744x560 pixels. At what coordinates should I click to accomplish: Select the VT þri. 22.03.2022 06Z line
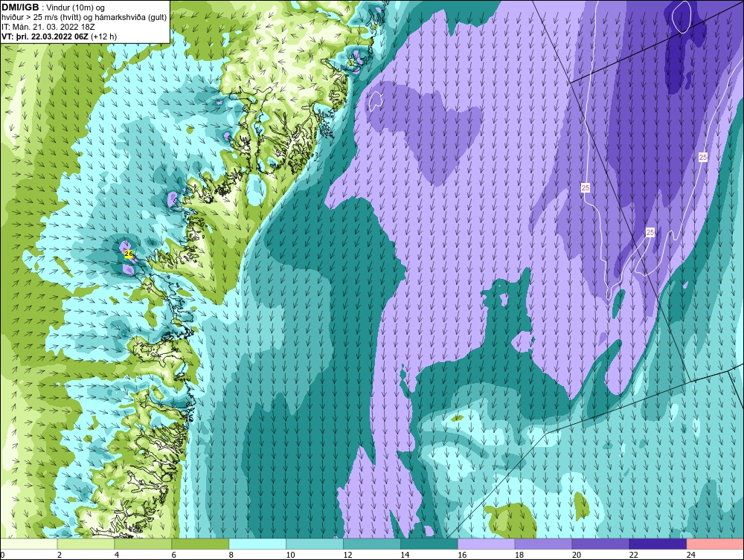click(x=60, y=36)
